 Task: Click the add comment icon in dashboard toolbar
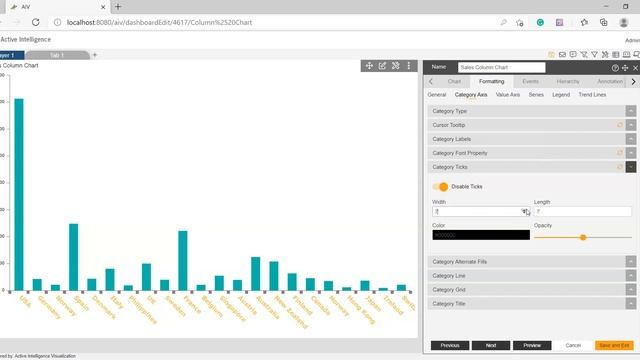pos(573,55)
